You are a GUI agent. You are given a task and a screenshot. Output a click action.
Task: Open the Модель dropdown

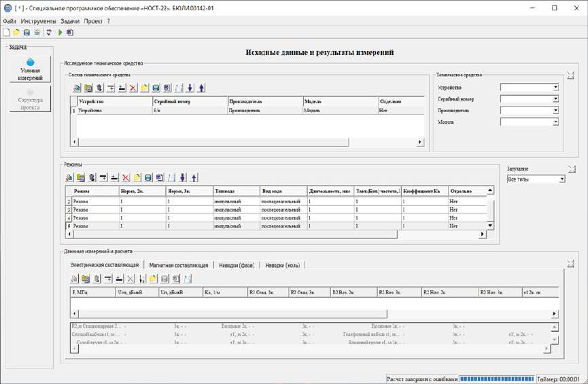click(556, 122)
